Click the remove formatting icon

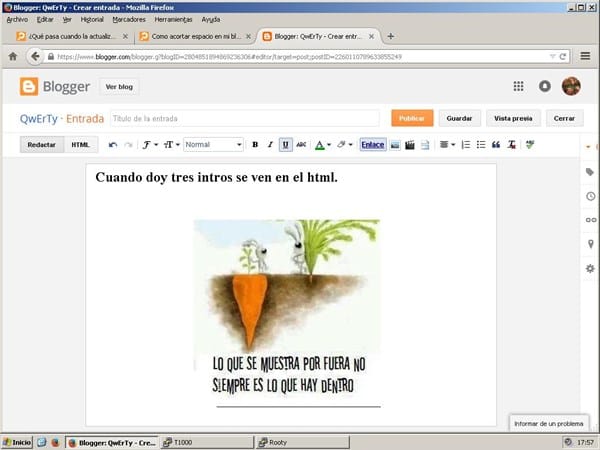[511, 145]
